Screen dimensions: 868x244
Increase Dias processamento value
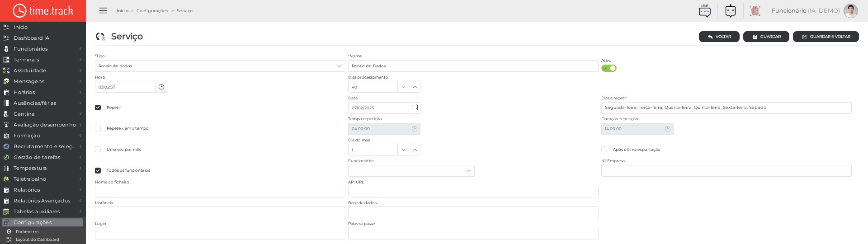tap(415, 87)
